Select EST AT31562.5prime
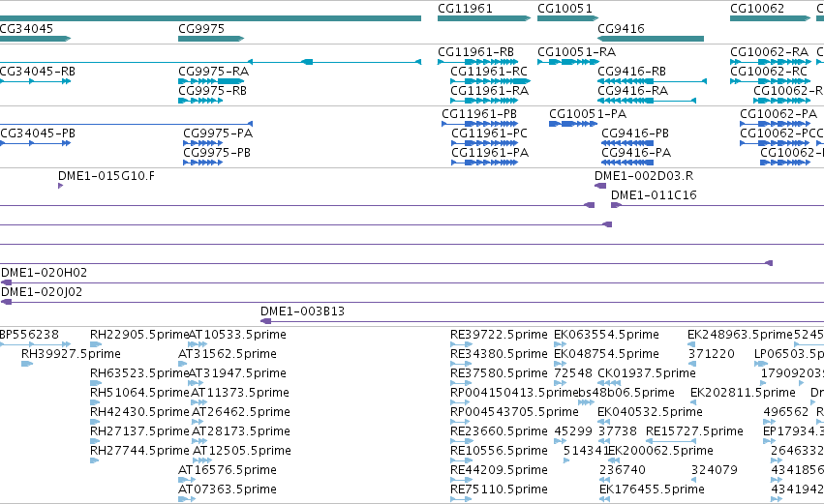Screen dimensions: 824x504 click(x=228, y=354)
